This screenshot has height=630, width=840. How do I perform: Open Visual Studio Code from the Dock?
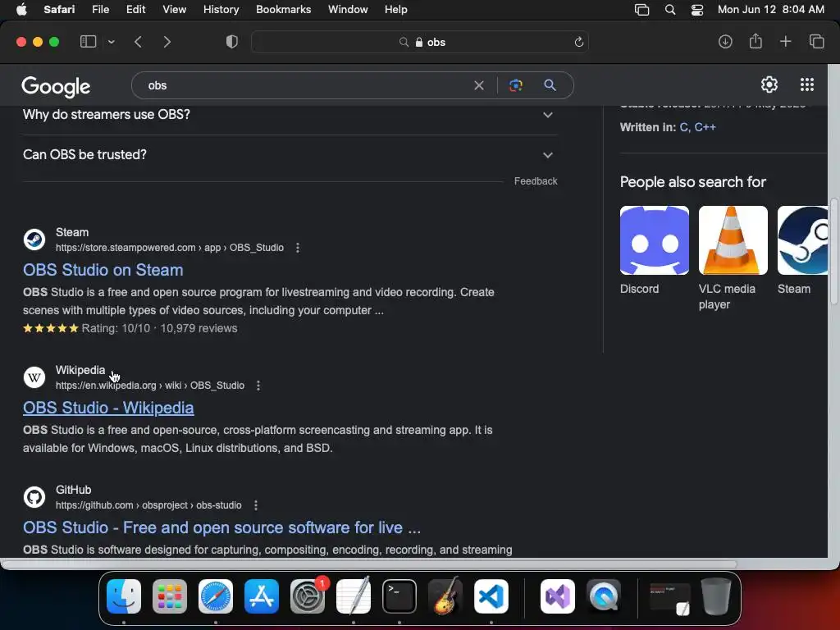pyautogui.click(x=491, y=596)
